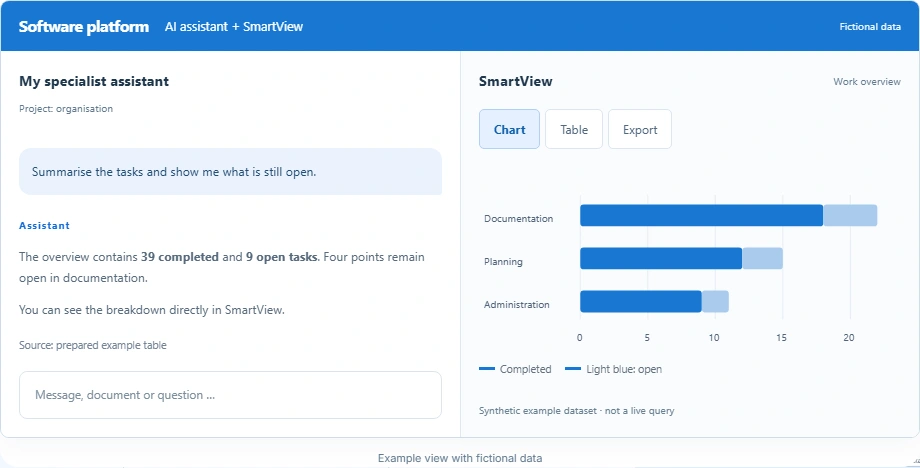Click the Completed legend entry
Image resolution: width=920 pixels, height=468 pixels.
coord(515,369)
